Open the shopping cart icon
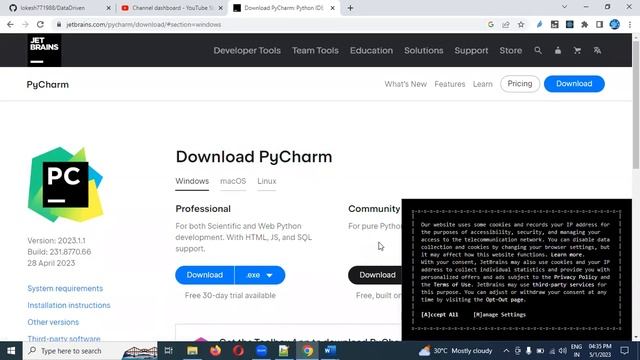Screen dimensions: 640x360 (577, 51)
